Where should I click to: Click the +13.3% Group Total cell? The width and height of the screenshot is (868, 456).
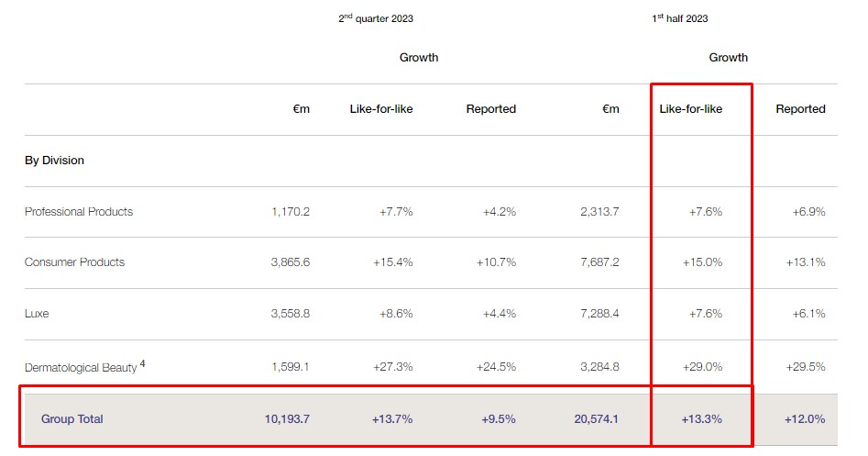point(702,419)
